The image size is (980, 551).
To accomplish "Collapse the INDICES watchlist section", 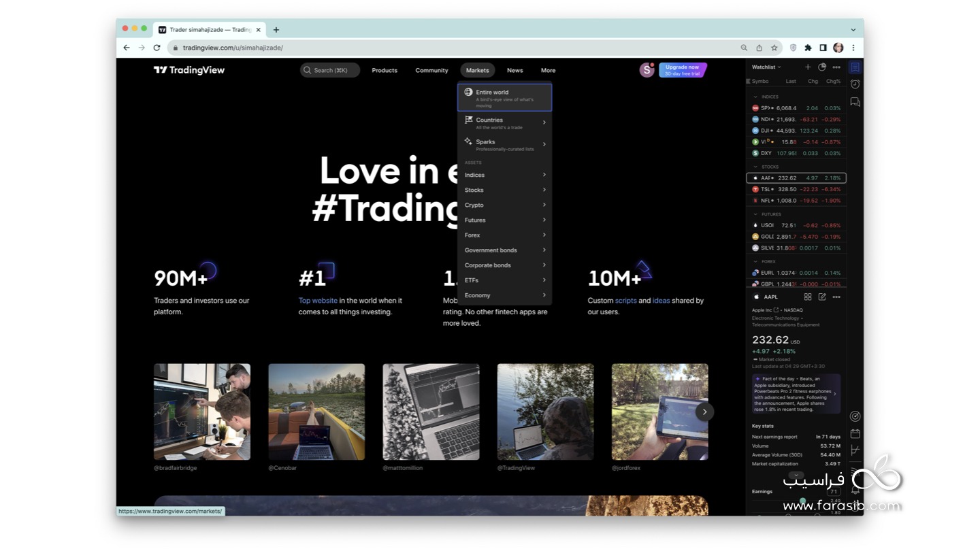I will coord(755,97).
